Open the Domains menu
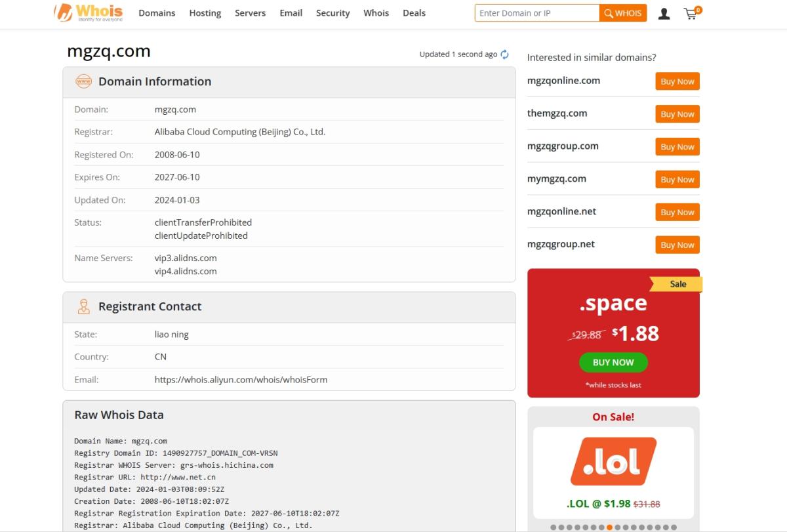The height and width of the screenshot is (532, 787). pos(157,13)
